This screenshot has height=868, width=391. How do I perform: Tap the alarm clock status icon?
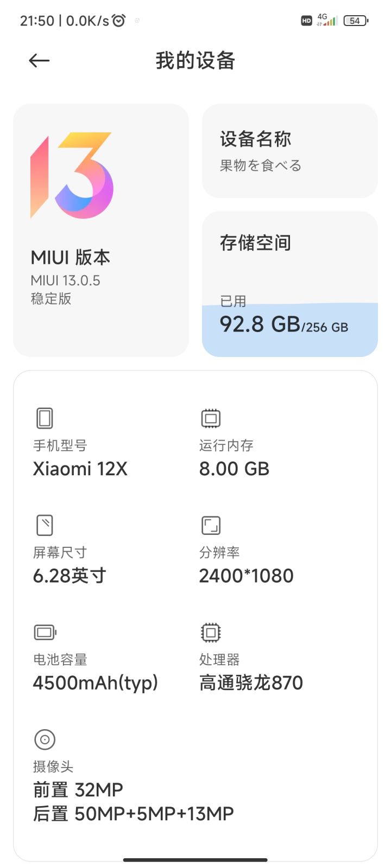click(x=119, y=21)
